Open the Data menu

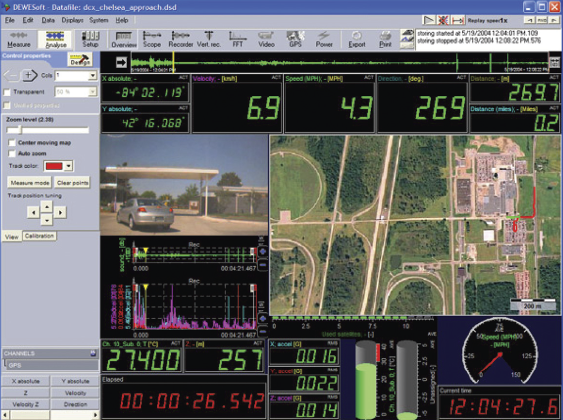click(48, 20)
